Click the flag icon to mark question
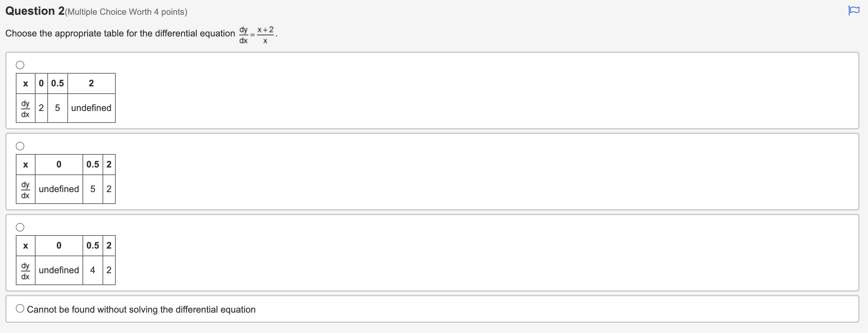This screenshot has height=333, width=868. [x=854, y=11]
